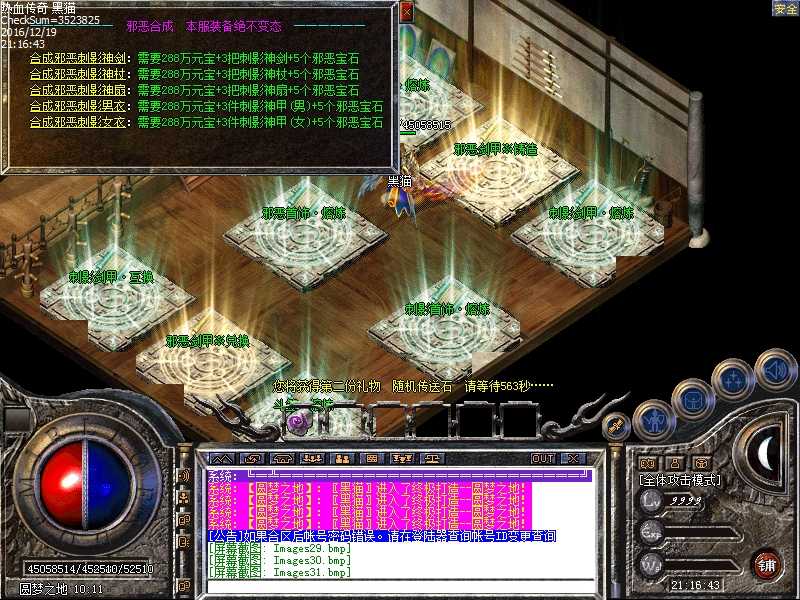Viewport: 800px width, 600px height.
Task: Click the moon day-night indicator
Action: coord(764,454)
